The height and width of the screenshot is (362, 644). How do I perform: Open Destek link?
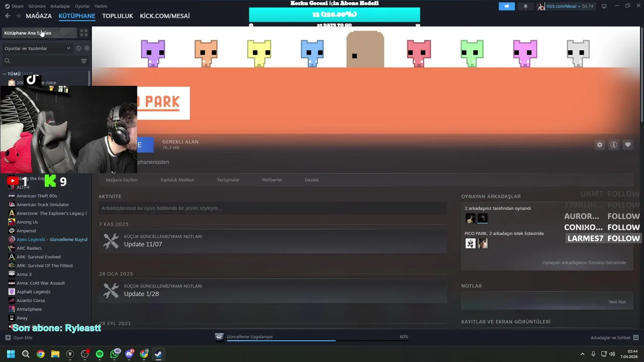[311, 179]
